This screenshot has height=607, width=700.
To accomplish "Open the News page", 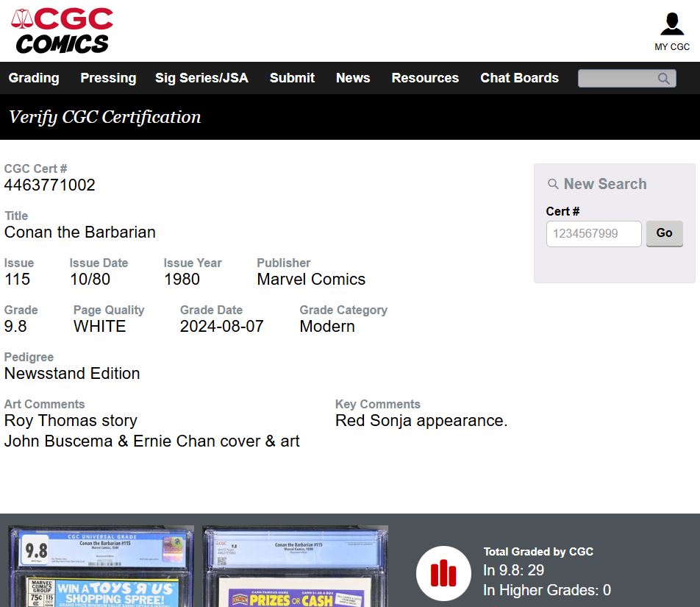I will (353, 78).
